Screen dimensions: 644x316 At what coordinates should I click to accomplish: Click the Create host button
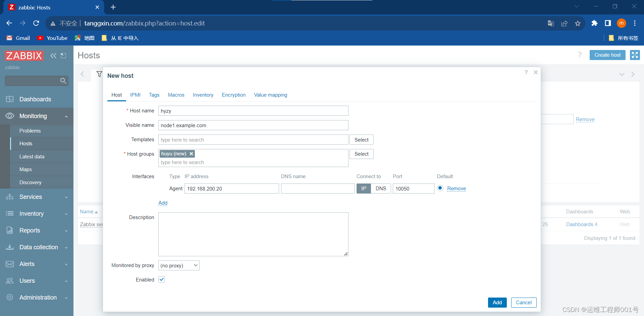(x=607, y=55)
